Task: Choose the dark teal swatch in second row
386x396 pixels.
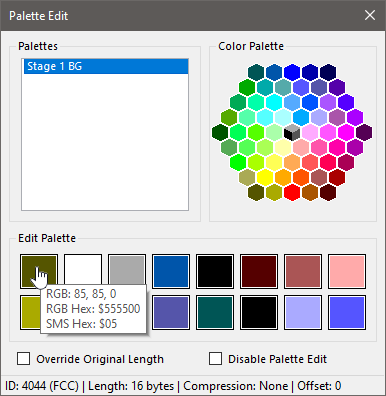Action: [215, 312]
